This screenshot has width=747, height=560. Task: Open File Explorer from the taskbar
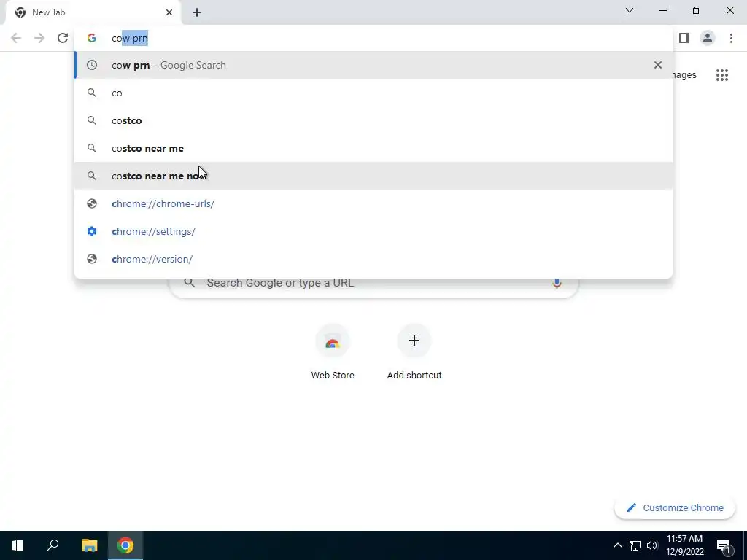pos(89,545)
